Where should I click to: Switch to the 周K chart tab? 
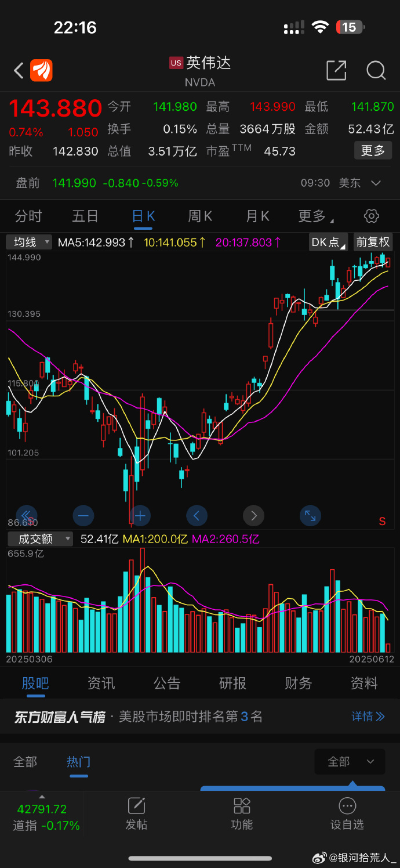[x=200, y=216]
